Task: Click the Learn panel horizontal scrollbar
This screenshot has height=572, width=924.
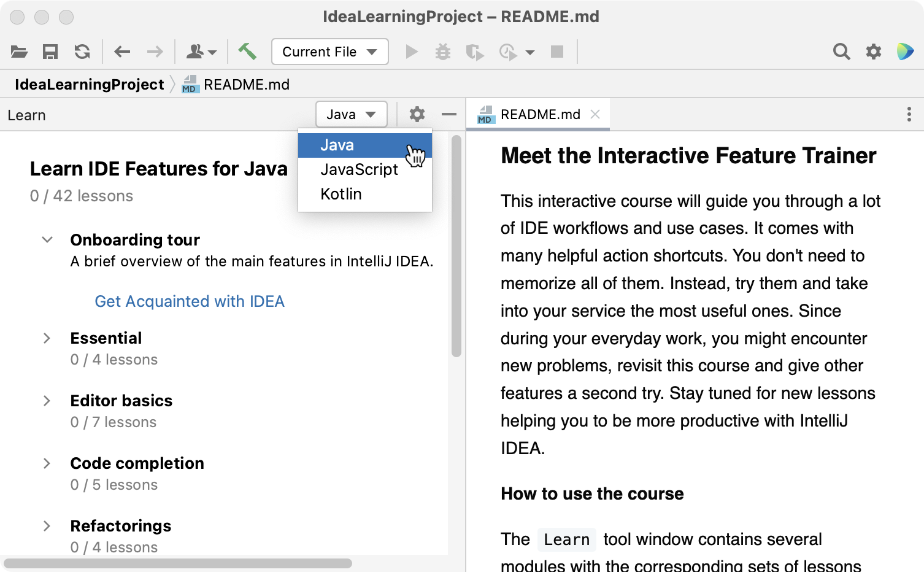Action: tap(178, 563)
